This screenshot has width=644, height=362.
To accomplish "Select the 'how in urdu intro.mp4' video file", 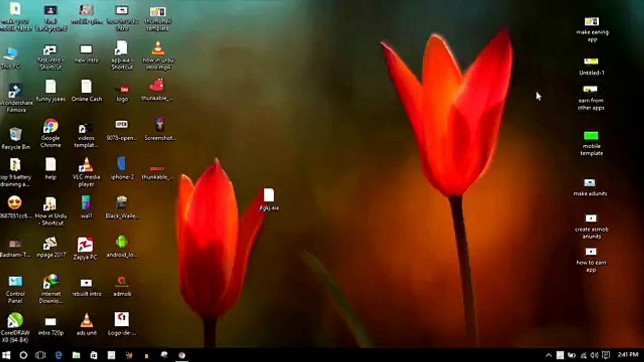I will point(157,56).
